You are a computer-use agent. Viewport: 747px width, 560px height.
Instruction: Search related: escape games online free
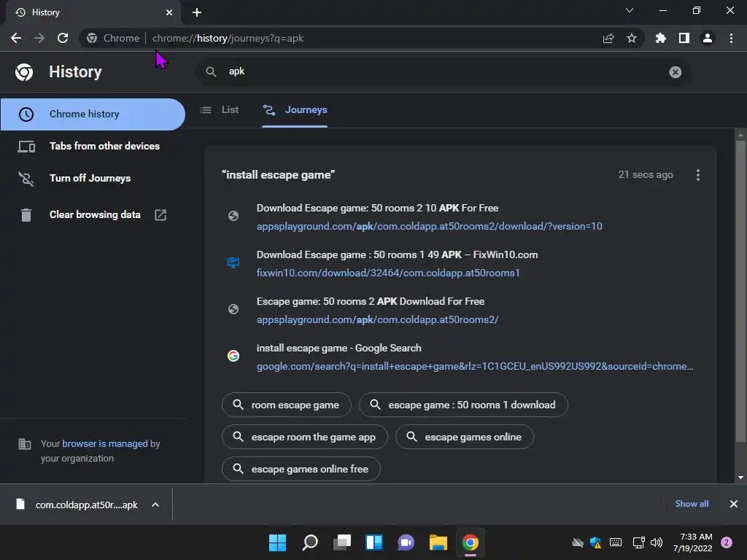(x=301, y=469)
